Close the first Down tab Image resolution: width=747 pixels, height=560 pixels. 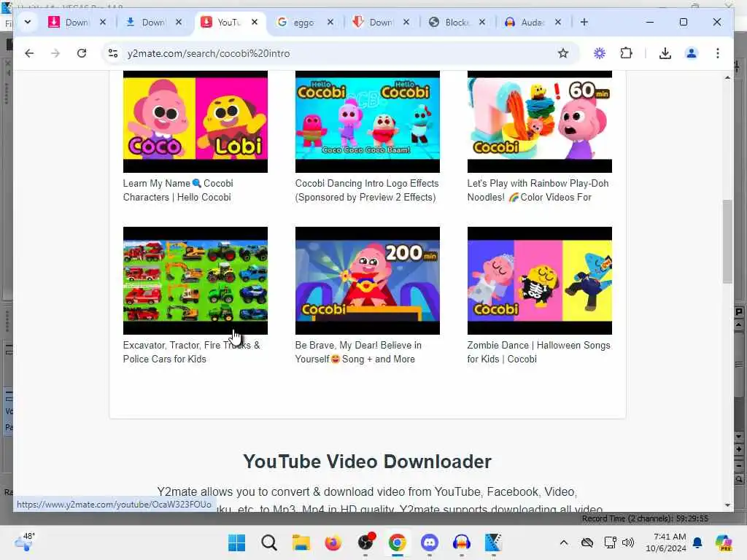103,23
